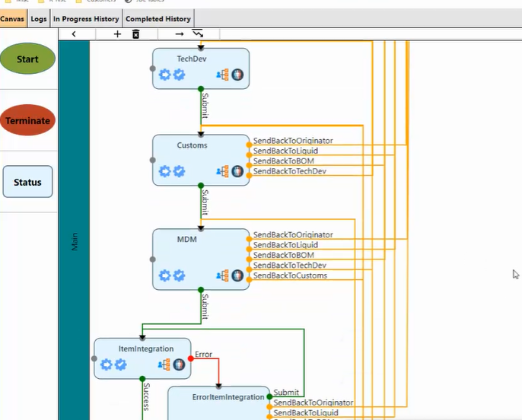Click MDM SendBackToOriginator label
The image size is (522, 420).
293,235
